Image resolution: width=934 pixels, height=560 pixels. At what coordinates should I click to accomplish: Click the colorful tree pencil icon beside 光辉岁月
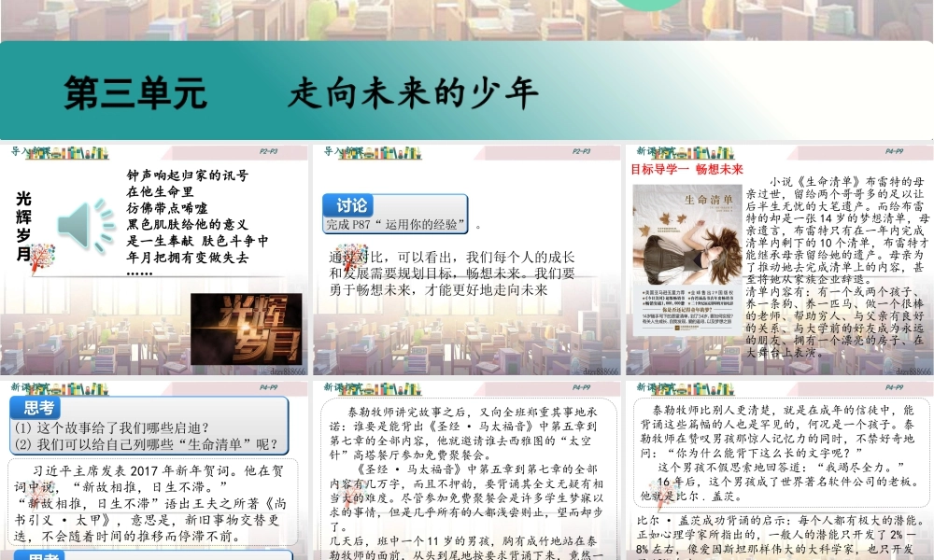click(x=43, y=256)
